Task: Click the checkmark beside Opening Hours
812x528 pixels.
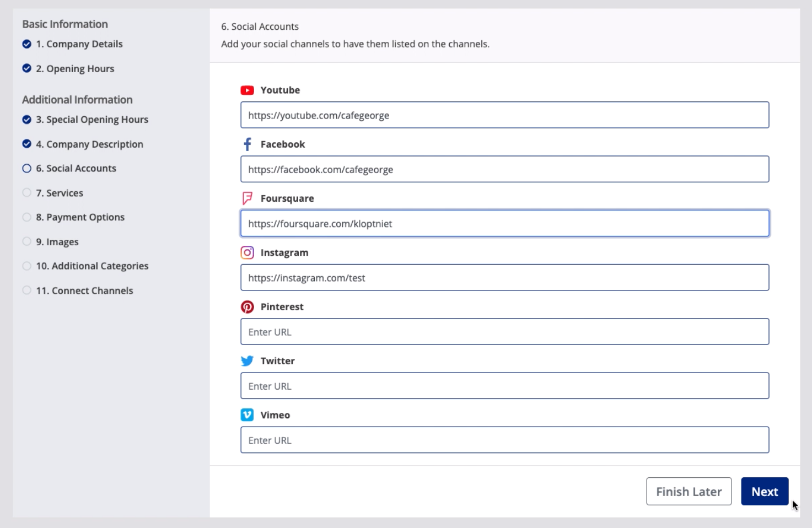Action: point(26,68)
